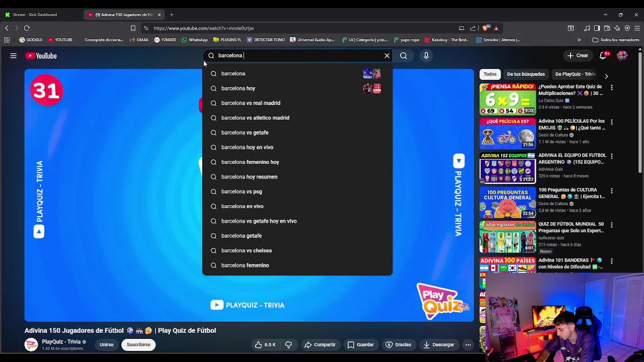Click search icon beside 'barcelona en vivo'
This screenshot has width=644, height=362.
click(x=213, y=206)
